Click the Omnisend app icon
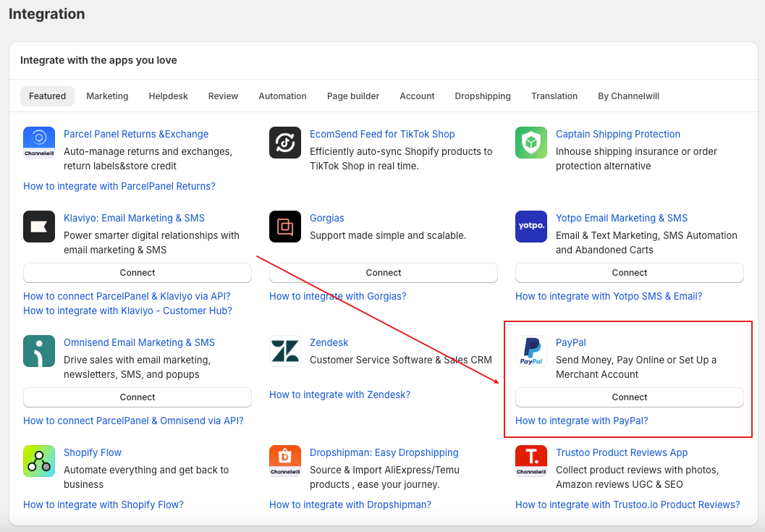765x532 pixels. [39, 351]
